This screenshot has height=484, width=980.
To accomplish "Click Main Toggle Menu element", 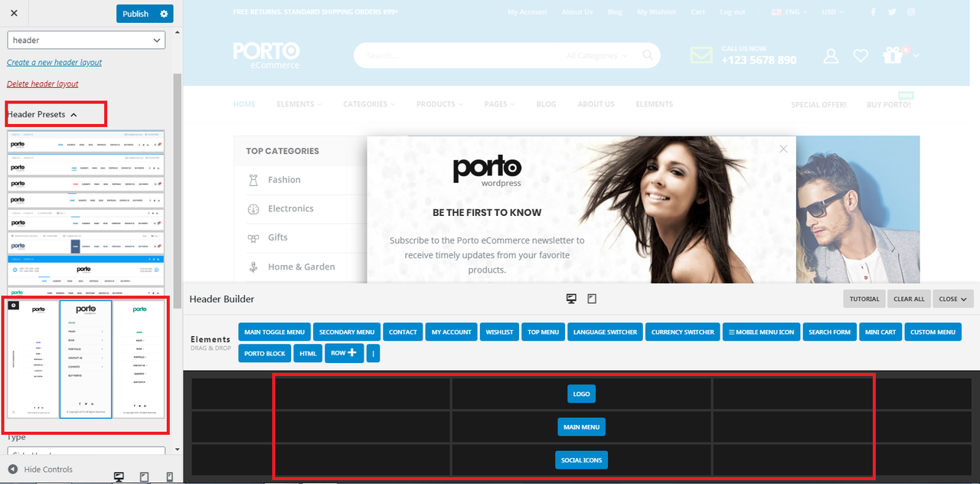I will pyautogui.click(x=275, y=332).
